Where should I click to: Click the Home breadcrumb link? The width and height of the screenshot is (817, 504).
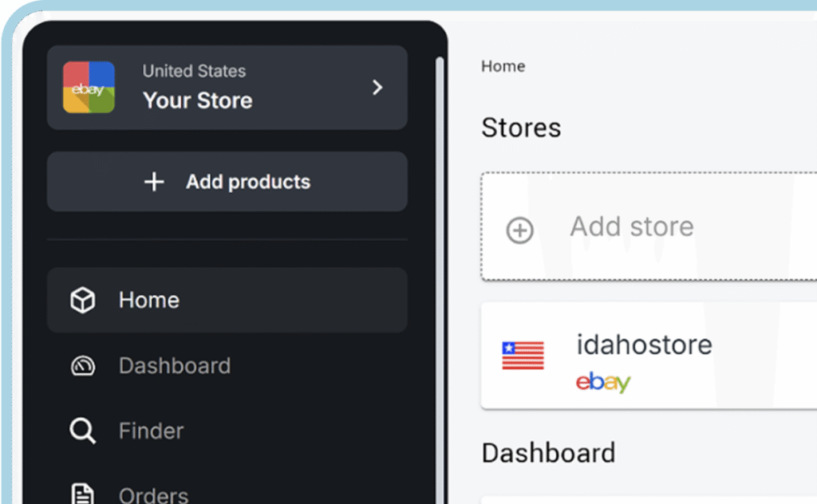click(x=503, y=66)
